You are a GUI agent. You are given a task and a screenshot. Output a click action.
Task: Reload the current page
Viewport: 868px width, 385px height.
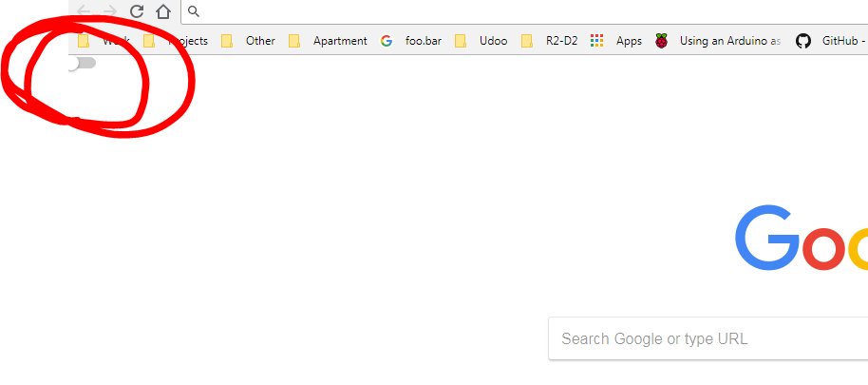coord(137,11)
